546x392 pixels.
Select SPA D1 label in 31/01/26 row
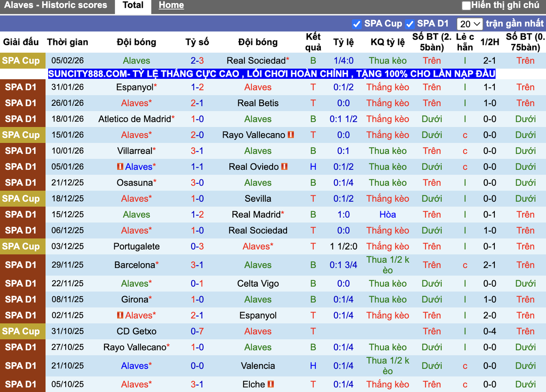click(21, 87)
